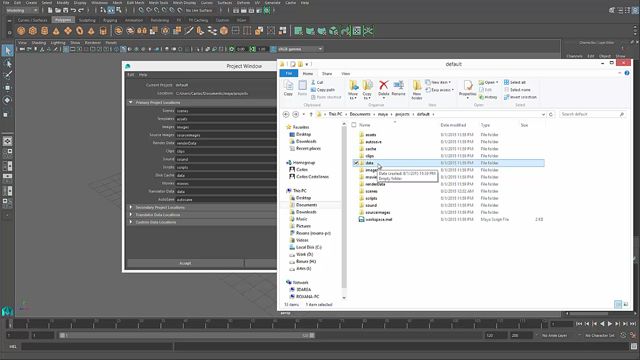This screenshot has width=640, height=360.
Task: Click Invert selection in Explorer ribbon
Action: coord(520,97)
